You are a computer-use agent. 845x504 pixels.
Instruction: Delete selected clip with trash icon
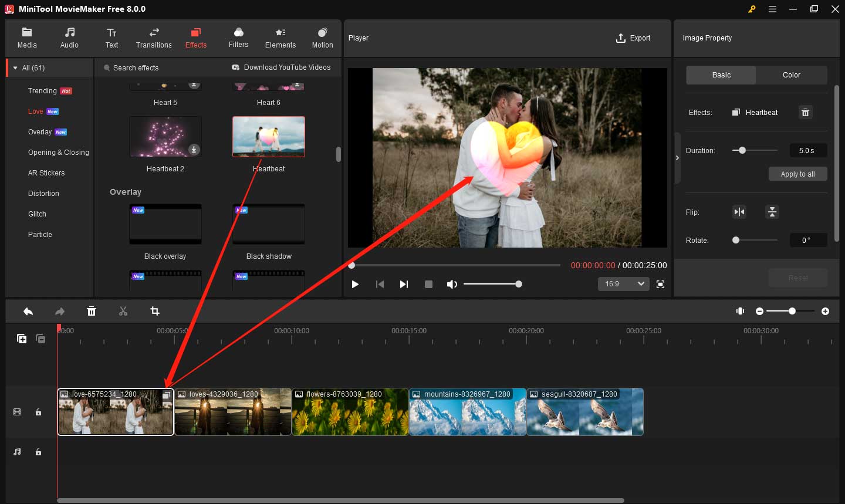click(x=92, y=312)
